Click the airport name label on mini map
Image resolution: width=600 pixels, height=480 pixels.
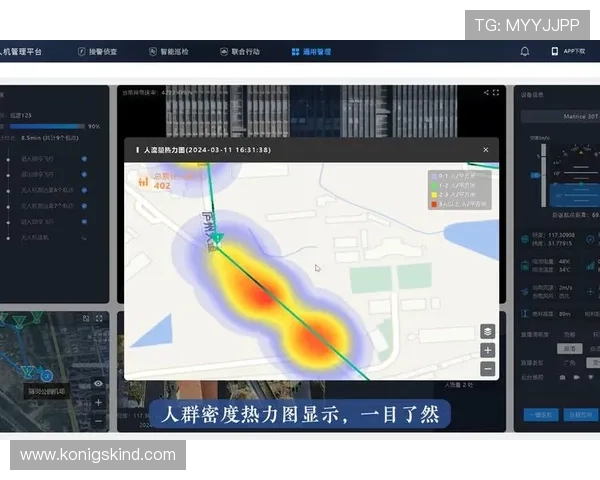pyautogui.click(x=46, y=391)
